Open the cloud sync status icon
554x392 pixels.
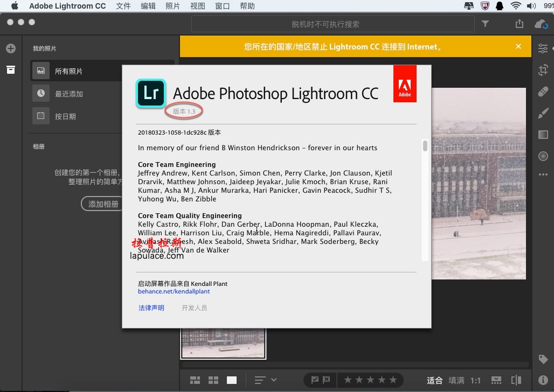click(x=541, y=24)
